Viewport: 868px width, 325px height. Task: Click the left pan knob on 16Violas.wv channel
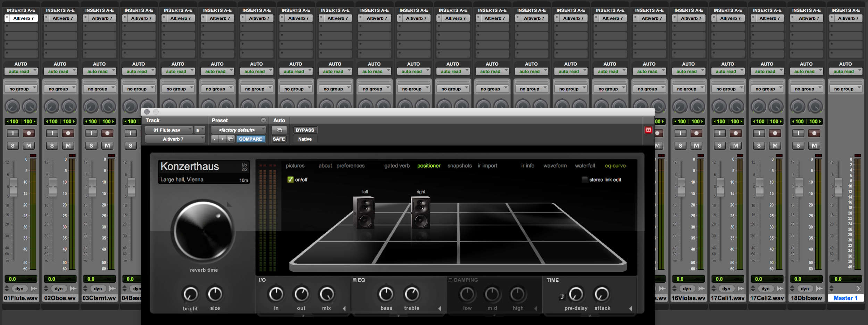point(680,107)
